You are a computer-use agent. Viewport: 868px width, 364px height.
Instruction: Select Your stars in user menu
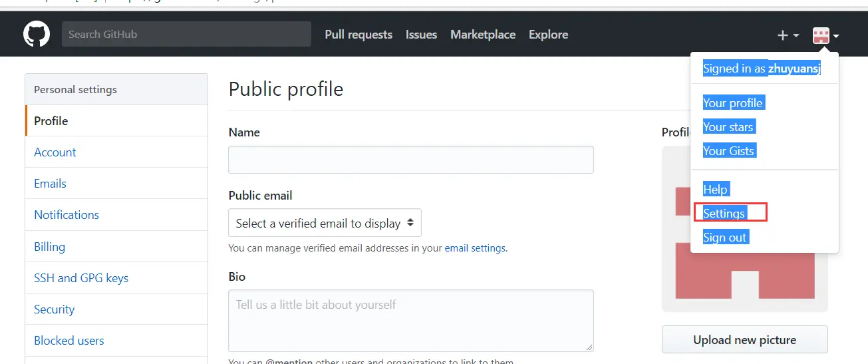[728, 126]
